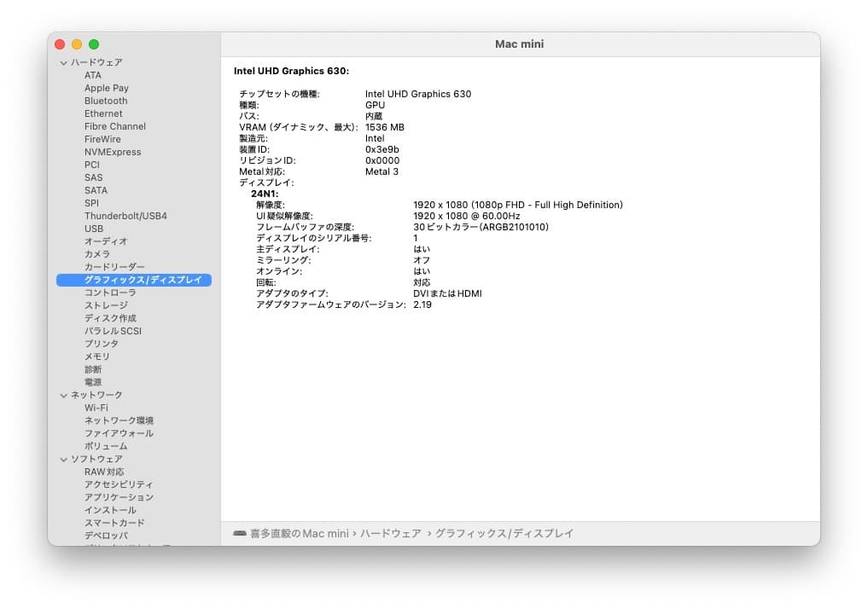Click the green zoom button
868x609 pixels.
(94, 43)
